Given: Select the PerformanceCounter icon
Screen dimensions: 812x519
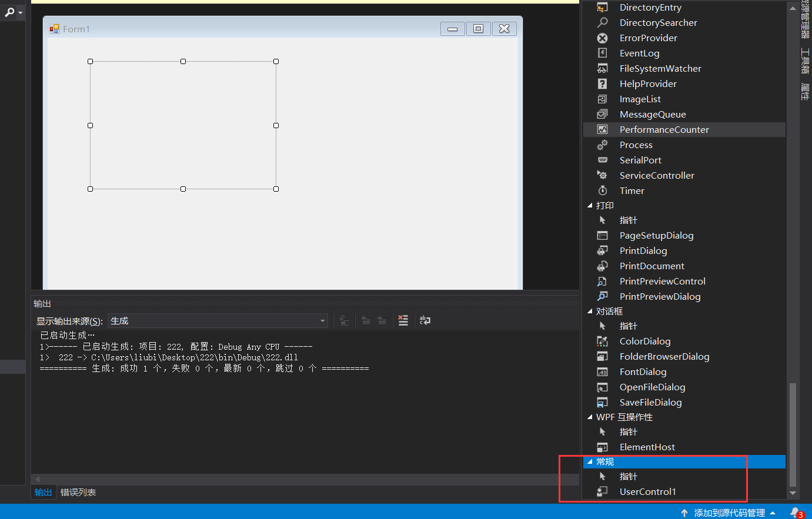Looking at the screenshot, I should point(602,130).
